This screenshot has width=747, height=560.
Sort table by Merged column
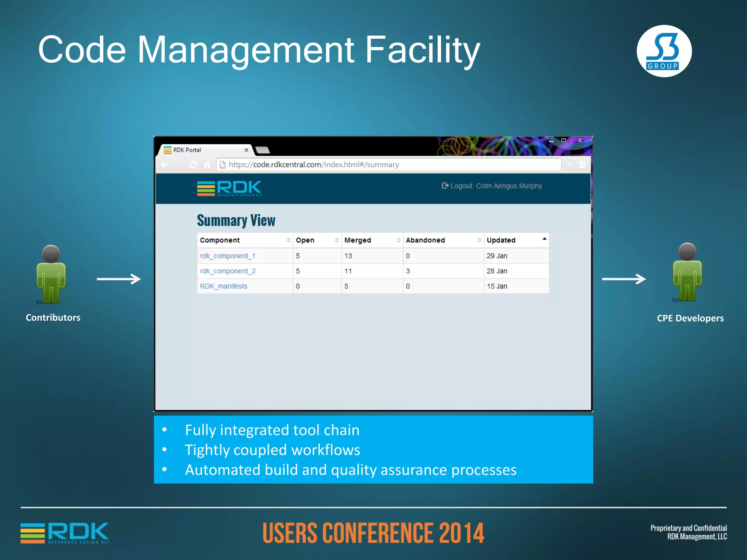372,240
